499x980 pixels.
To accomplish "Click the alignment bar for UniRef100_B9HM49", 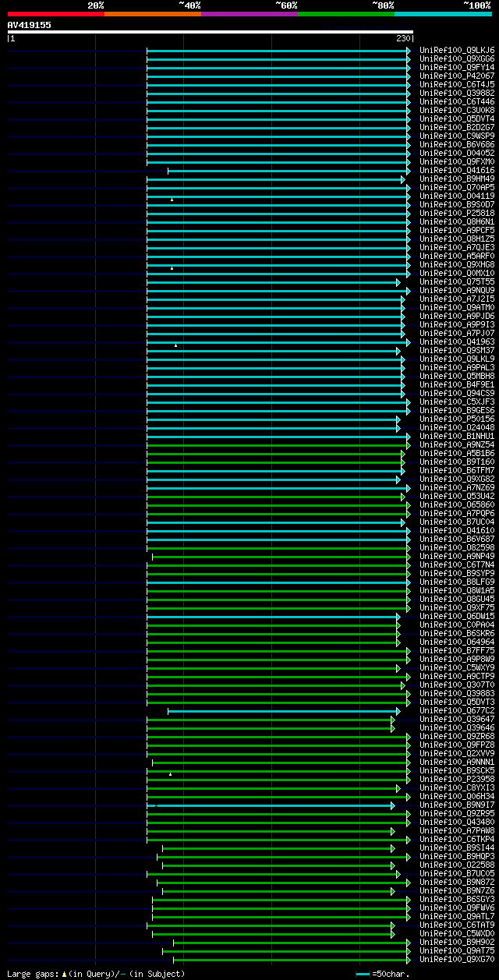I will coord(276,179).
